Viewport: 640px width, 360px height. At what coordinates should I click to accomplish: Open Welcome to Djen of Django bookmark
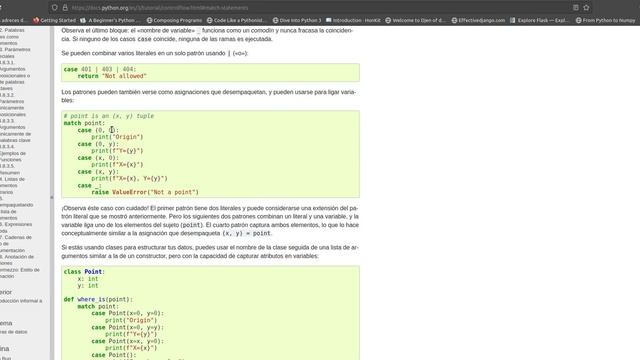click(x=416, y=20)
